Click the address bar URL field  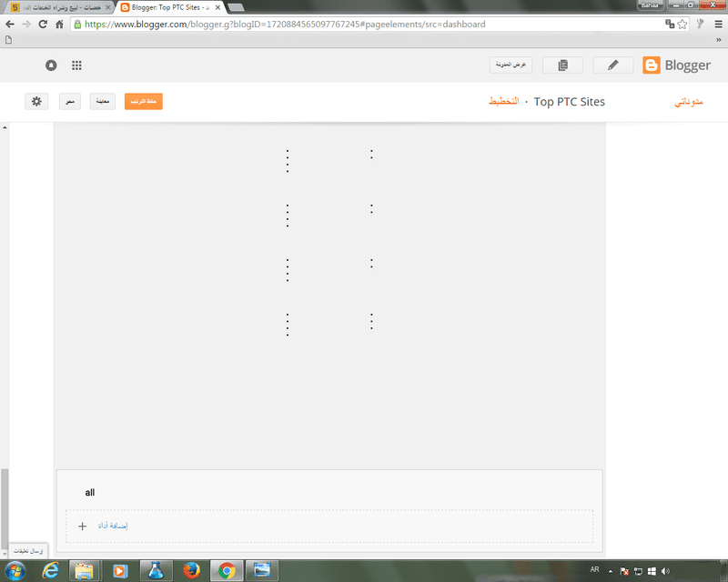[x=371, y=25]
